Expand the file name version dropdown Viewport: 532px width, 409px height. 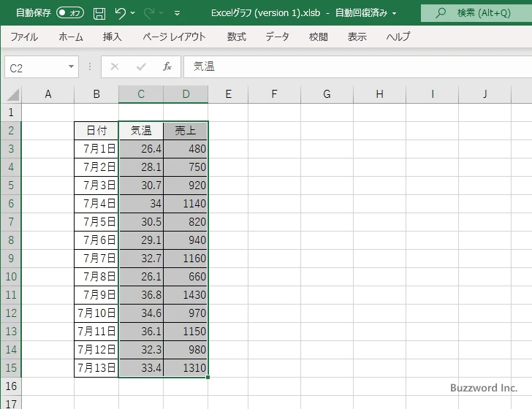(395, 13)
